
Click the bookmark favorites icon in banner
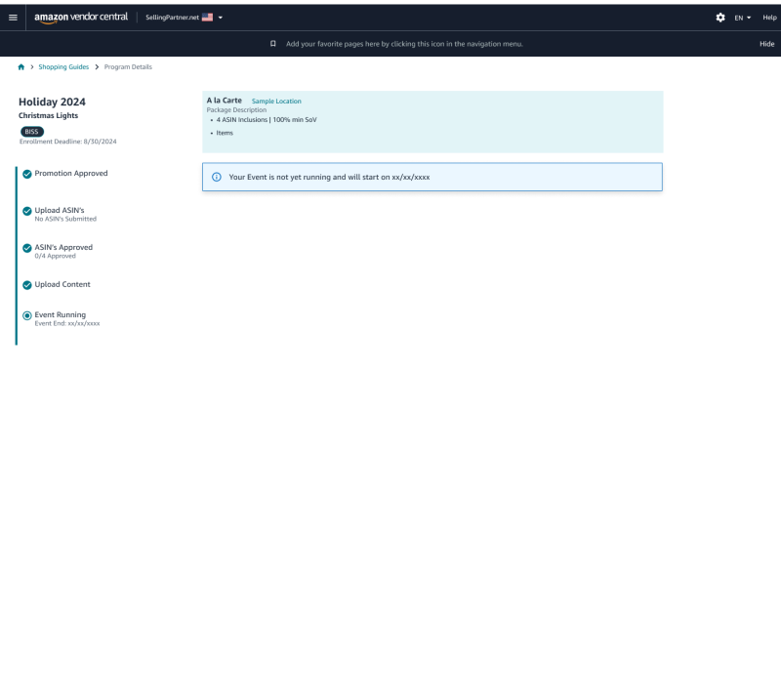(273, 44)
